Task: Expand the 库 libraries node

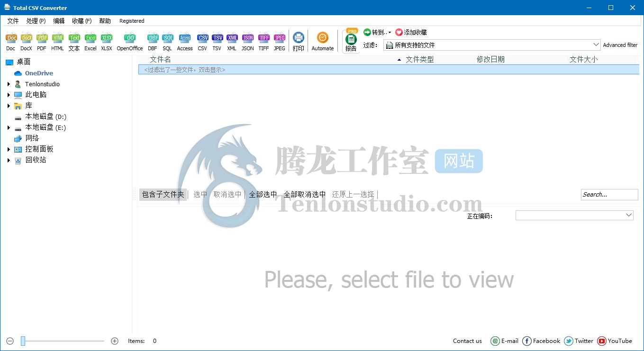Action: tap(9, 106)
